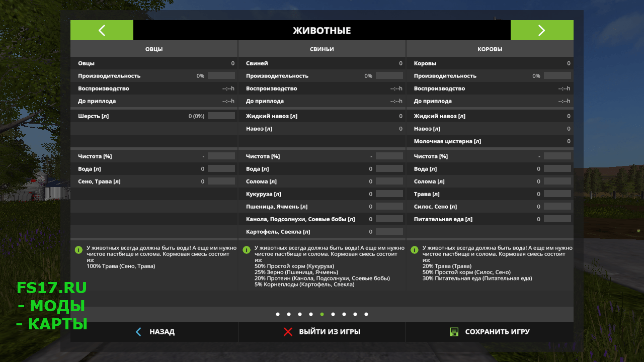Click Пшеница, Ячмень [л] progress bar
Image resolution: width=644 pixels, height=362 pixels.
click(x=389, y=206)
